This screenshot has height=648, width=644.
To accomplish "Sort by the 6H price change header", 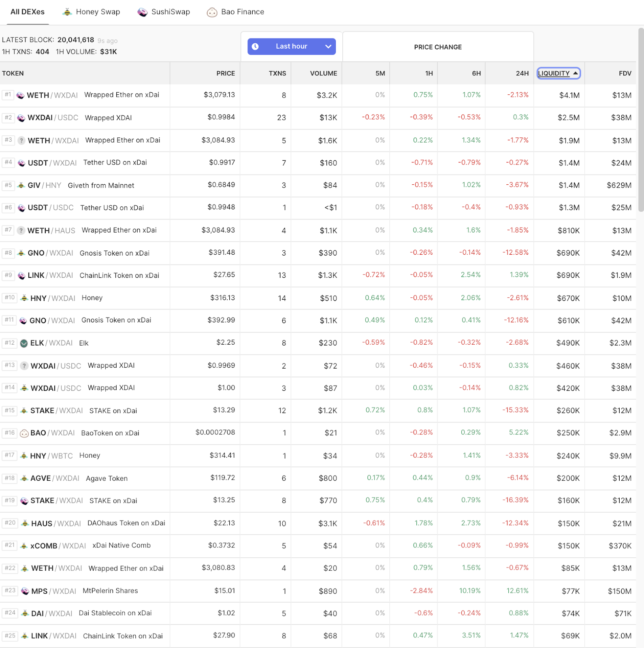I will (x=476, y=73).
